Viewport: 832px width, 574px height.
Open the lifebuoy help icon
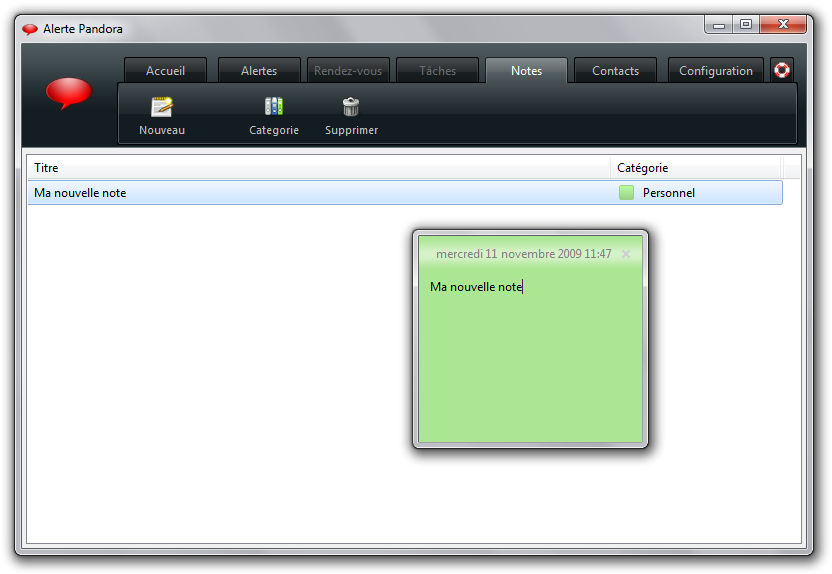click(782, 70)
